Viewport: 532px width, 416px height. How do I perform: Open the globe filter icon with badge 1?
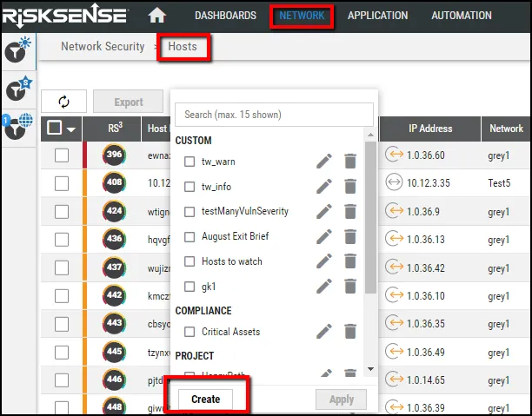point(17,126)
